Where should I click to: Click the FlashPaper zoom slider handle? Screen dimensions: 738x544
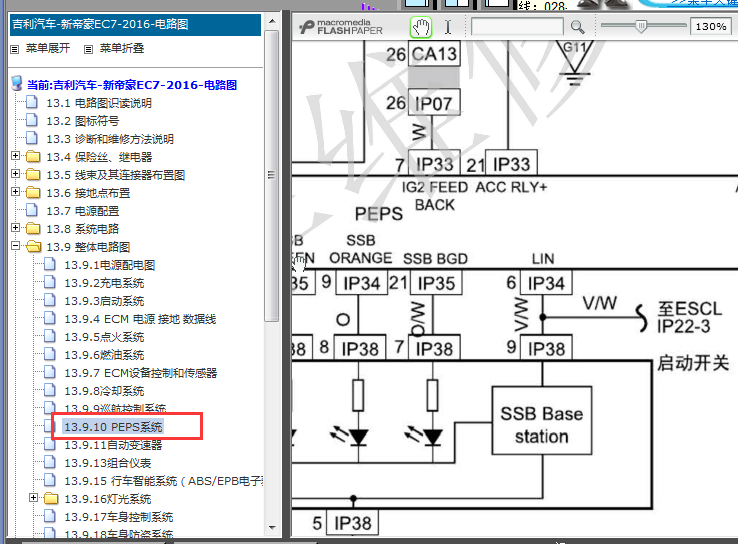[x=641, y=26]
